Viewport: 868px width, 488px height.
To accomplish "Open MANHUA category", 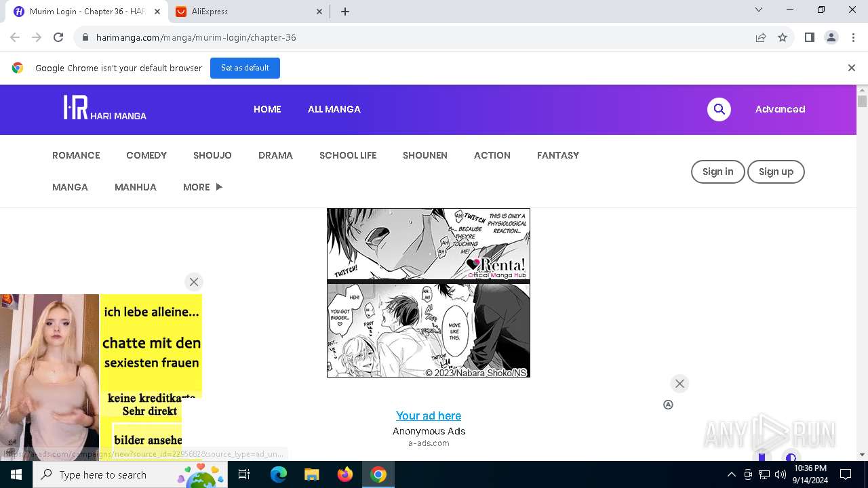I will (x=136, y=187).
